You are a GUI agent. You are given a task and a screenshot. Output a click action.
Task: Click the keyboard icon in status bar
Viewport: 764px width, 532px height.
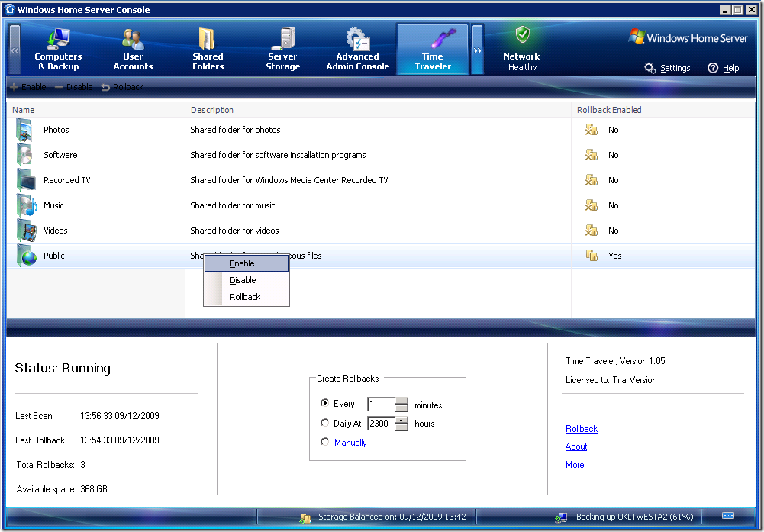728,516
